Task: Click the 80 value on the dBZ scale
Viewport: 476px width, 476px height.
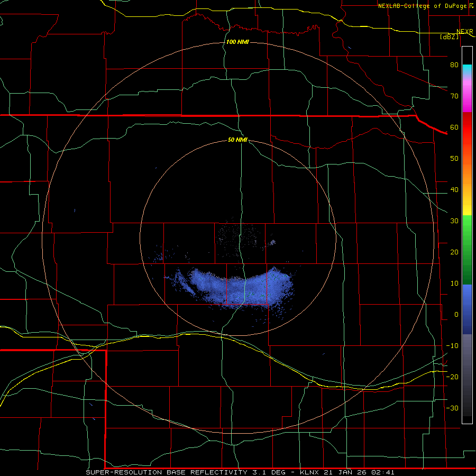Action: [454, 65]
